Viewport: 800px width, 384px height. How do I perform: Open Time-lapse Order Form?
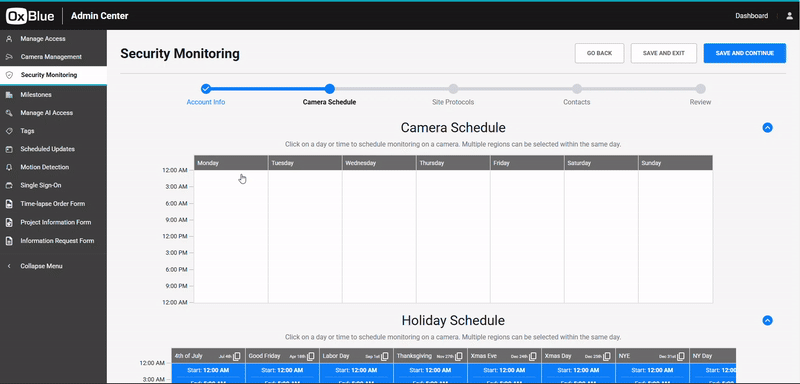(53, 204)
